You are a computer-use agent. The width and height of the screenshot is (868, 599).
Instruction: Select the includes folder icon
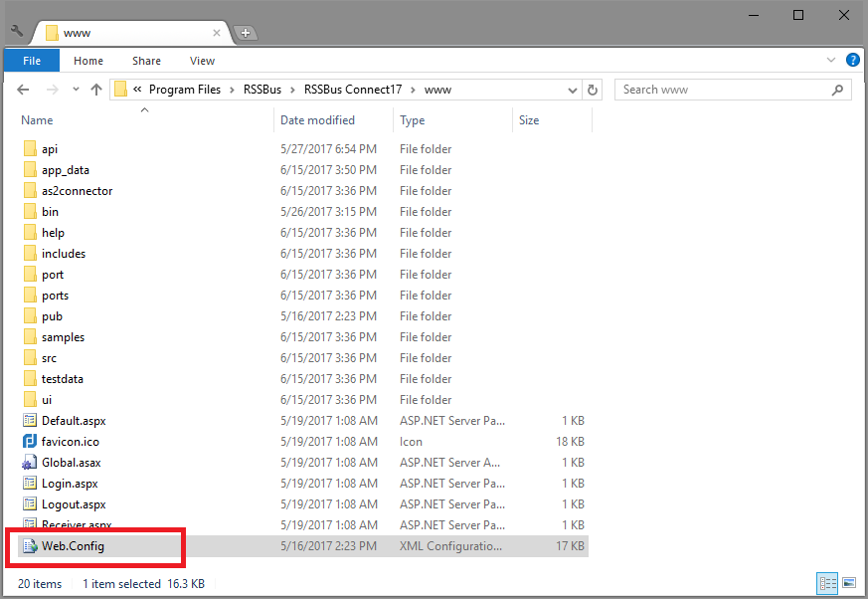click(x=30, y=253)
